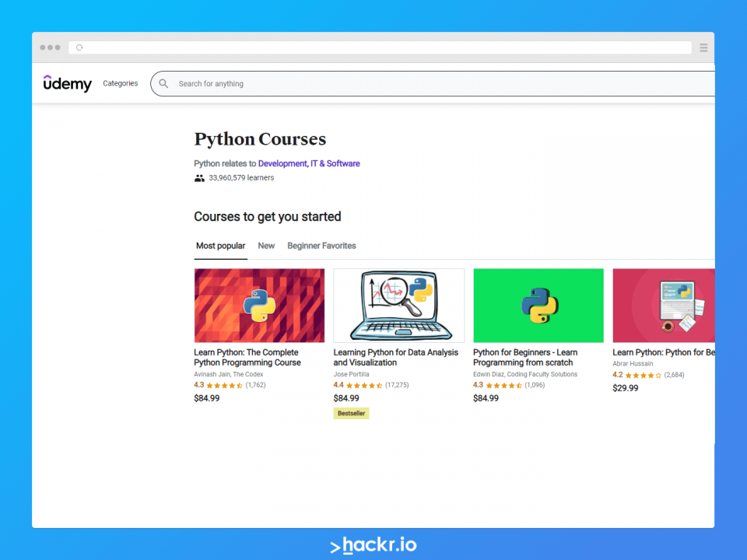
Task: Click the Python Courses heading
Action: 260,139
